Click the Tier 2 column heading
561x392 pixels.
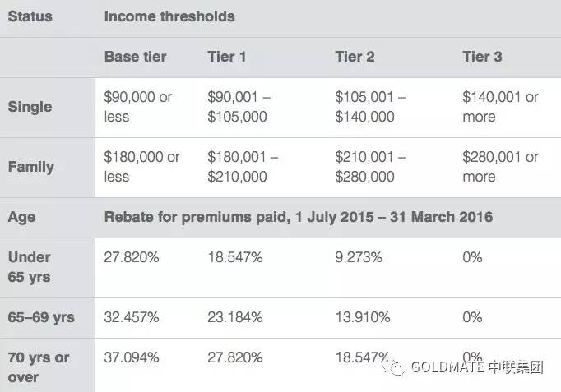click(355, 57)
